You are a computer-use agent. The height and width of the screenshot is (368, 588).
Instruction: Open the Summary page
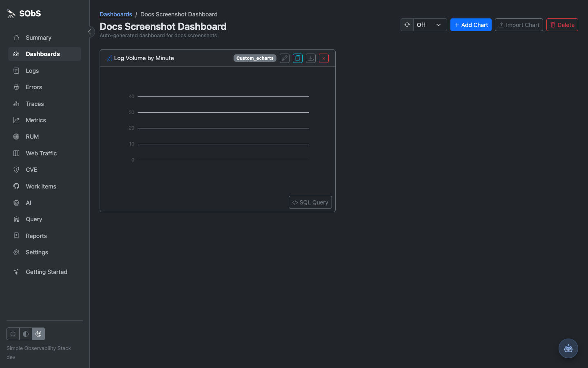(45, 38)
